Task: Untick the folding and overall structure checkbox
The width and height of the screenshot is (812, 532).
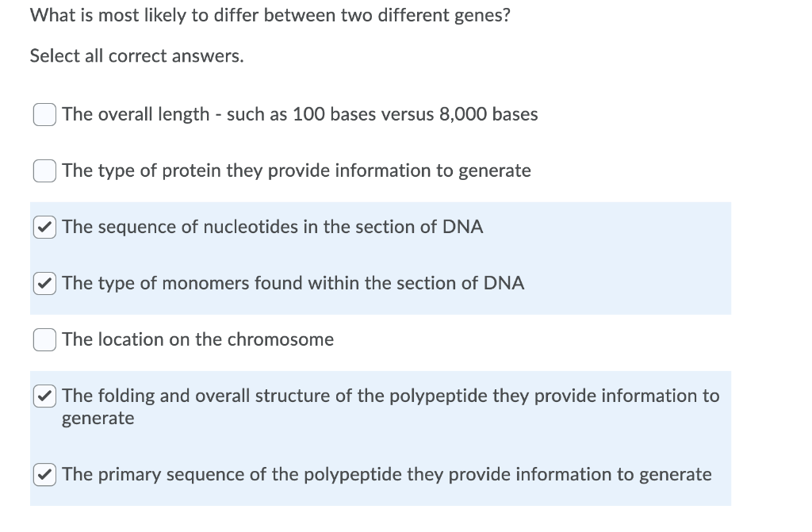Action: click(x=44, y=396)
